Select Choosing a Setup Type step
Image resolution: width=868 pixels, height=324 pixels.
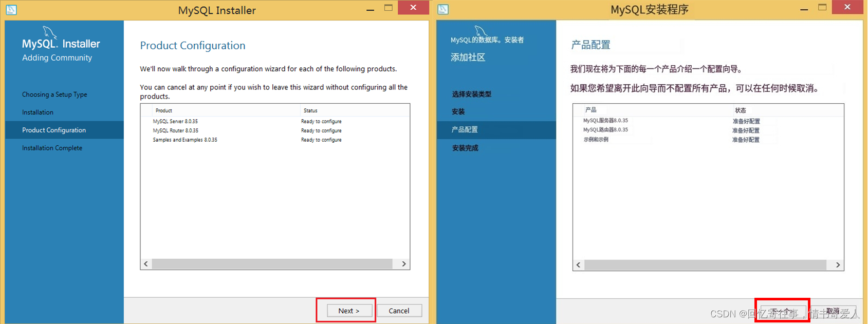click(54, 94)
